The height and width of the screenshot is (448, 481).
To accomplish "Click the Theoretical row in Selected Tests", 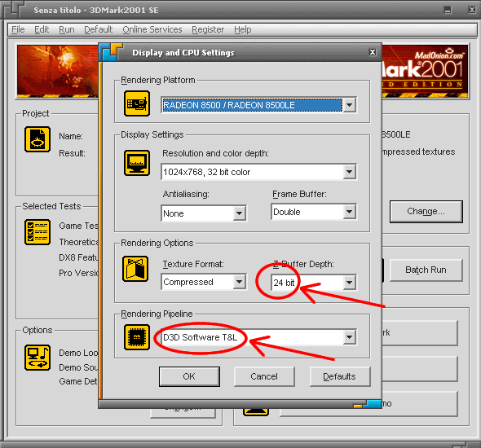I will pyautogui.click(x=78, y=242).
